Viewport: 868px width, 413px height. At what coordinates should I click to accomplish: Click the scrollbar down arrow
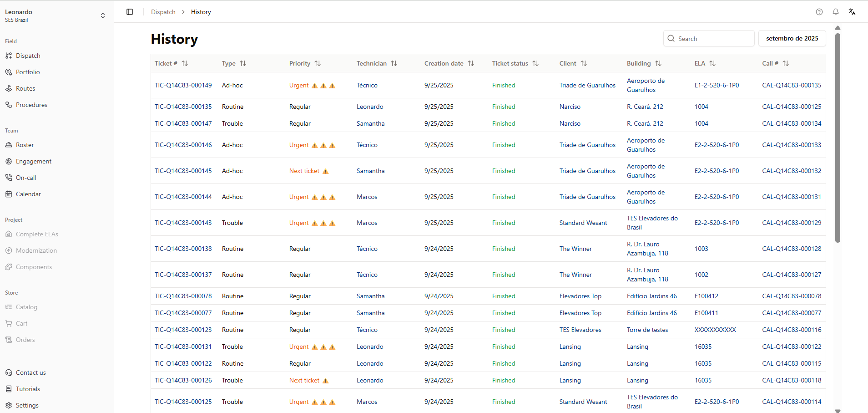[x=838, y=411]
